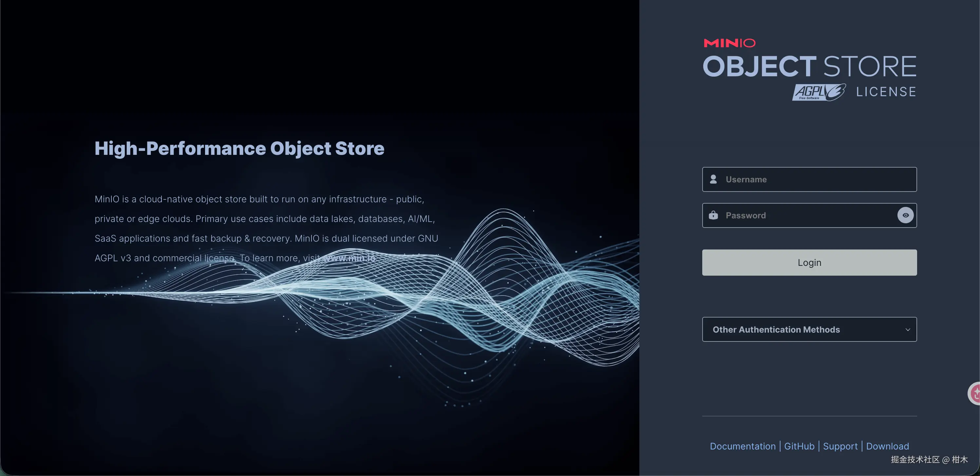Image resolution: width=980 pixels, height=476 pixels.
Task: Click the 'High-Performance Object Store' heading
Action: 239,148
